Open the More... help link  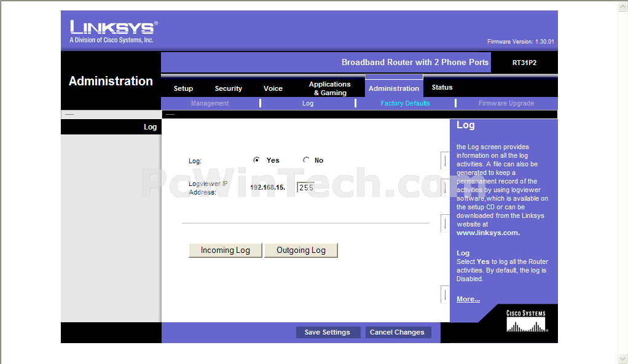tap(468, 299)
